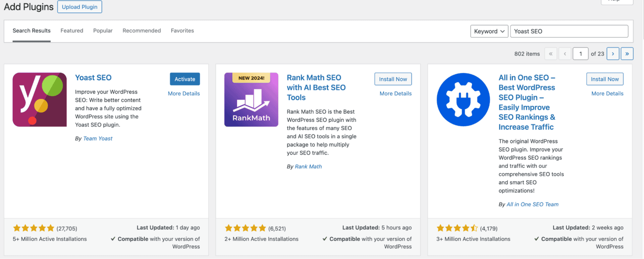The image size is (644, 259).
Task: Open More Details for Yoast SEO
Action: coord(184,93)
